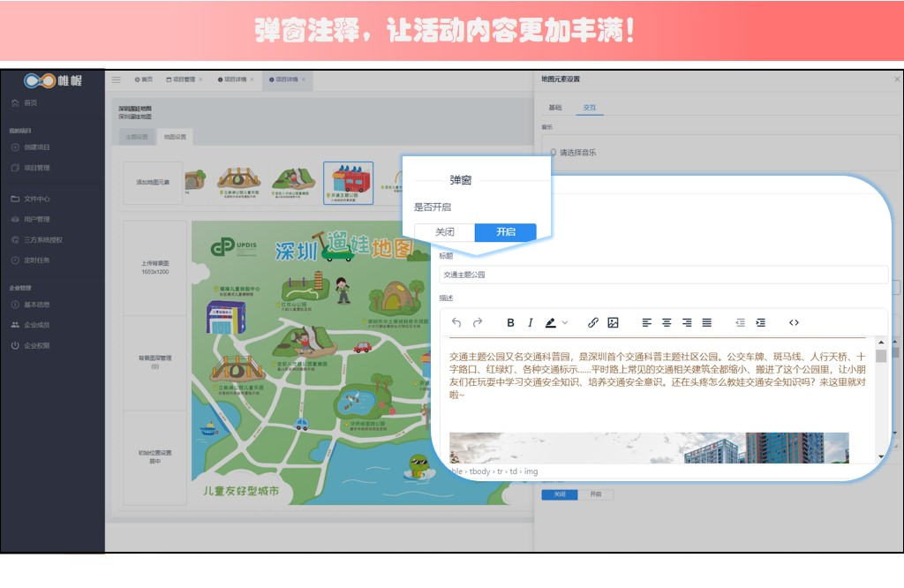Switch to the 交互 tab in element settings
The height and width of the screenshot is (588, 904).
(589, 108)
